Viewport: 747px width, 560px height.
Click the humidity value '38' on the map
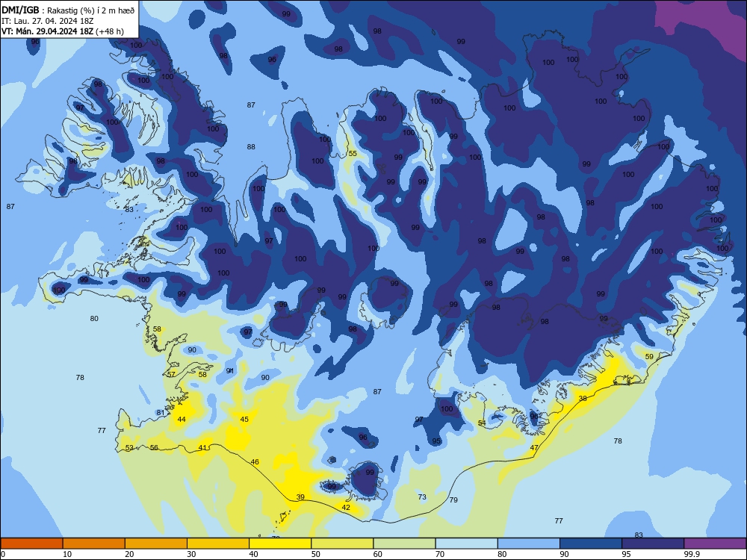(x=583, y=399)
